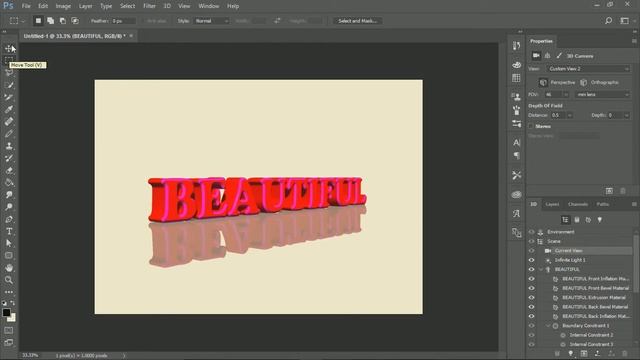Select the Crop tool

9,97
